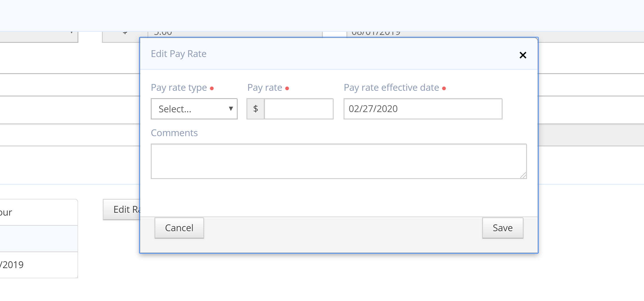Click the dropdown arrow beside Select...
The height and width of the screenshot is (301, 644).
click(x=230, y=109)
